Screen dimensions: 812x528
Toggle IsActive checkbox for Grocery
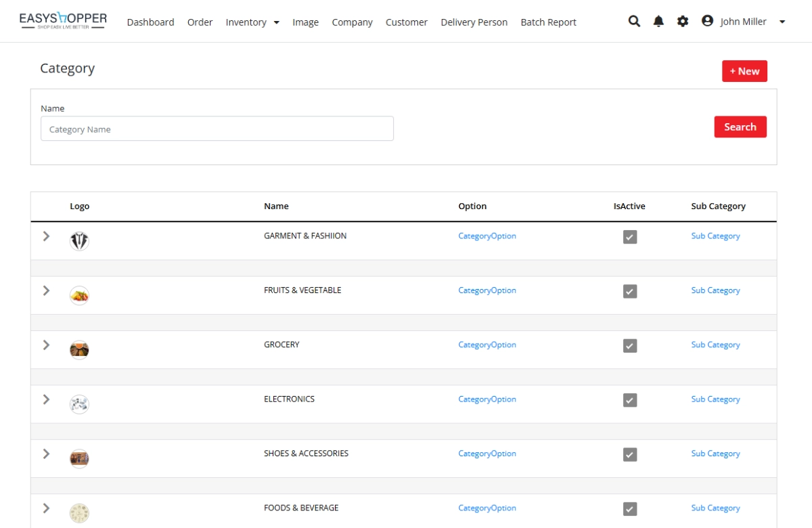tap(630, 346)
